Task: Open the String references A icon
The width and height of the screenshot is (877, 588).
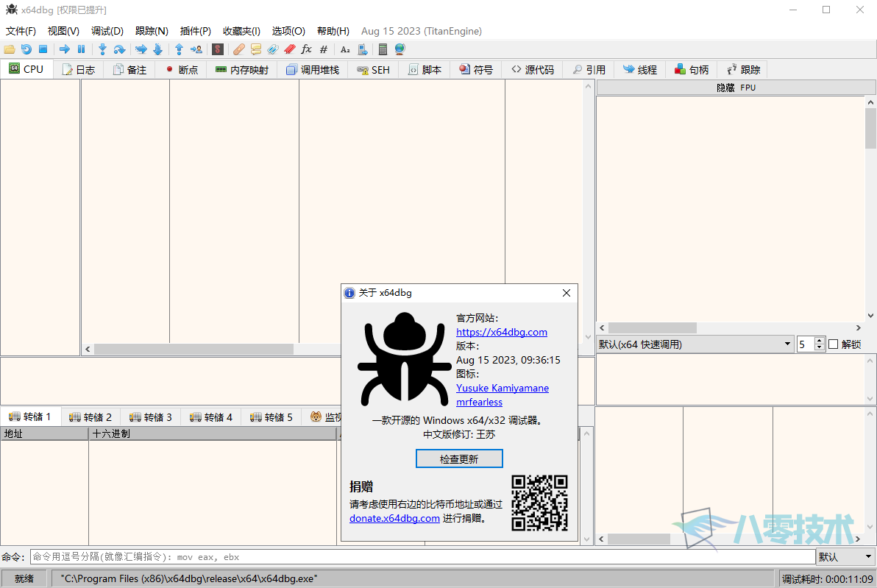Action: (x=345, y=49)
